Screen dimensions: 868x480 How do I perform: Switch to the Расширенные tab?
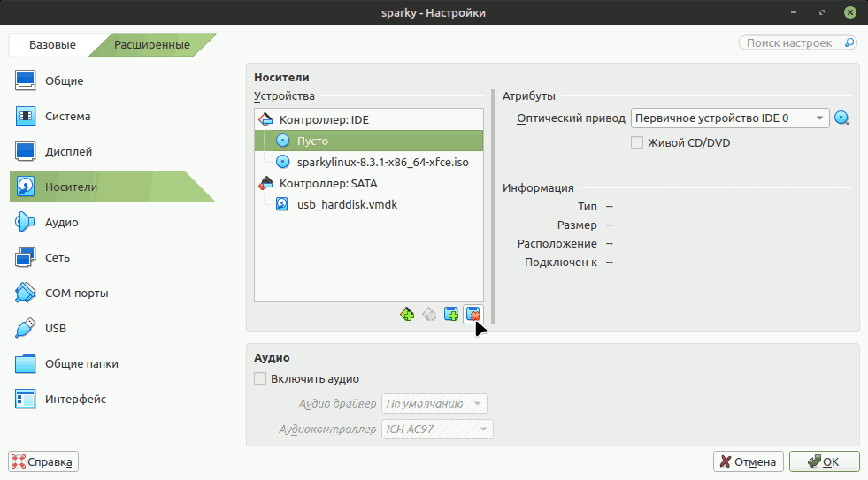152,45
